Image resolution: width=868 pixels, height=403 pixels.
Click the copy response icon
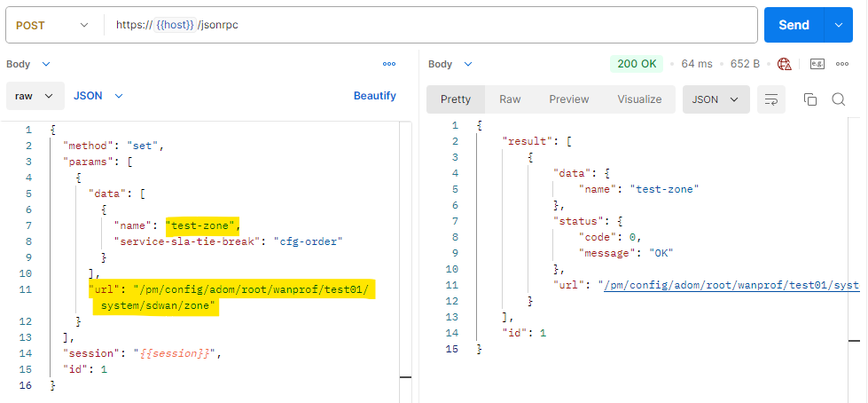[x=809, y=99]
